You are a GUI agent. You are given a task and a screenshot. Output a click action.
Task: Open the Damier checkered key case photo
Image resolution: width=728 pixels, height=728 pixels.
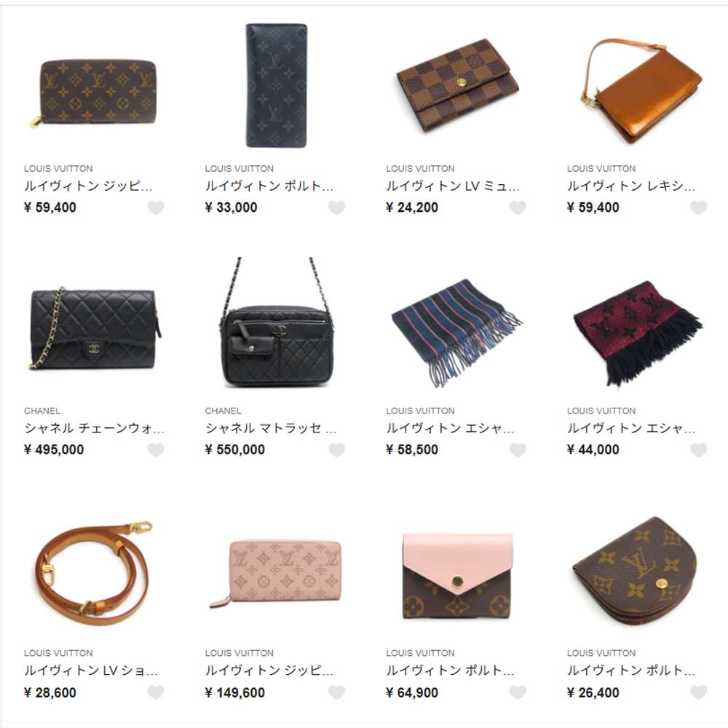click(458, 86)
